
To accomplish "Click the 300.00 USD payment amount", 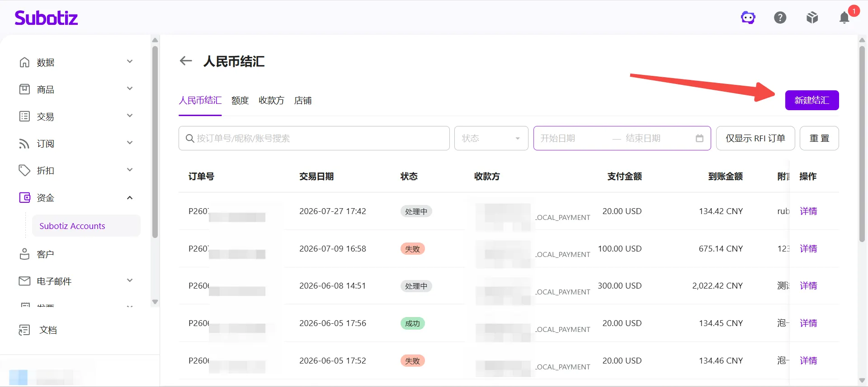I will 620,285.
